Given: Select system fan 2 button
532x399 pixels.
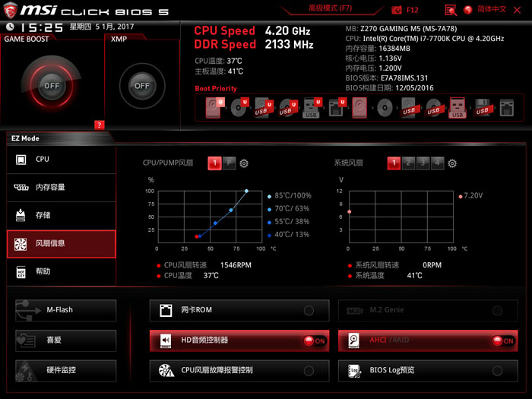Looking at the screenshot, I should pyautogui.click(x=408, y=163).
